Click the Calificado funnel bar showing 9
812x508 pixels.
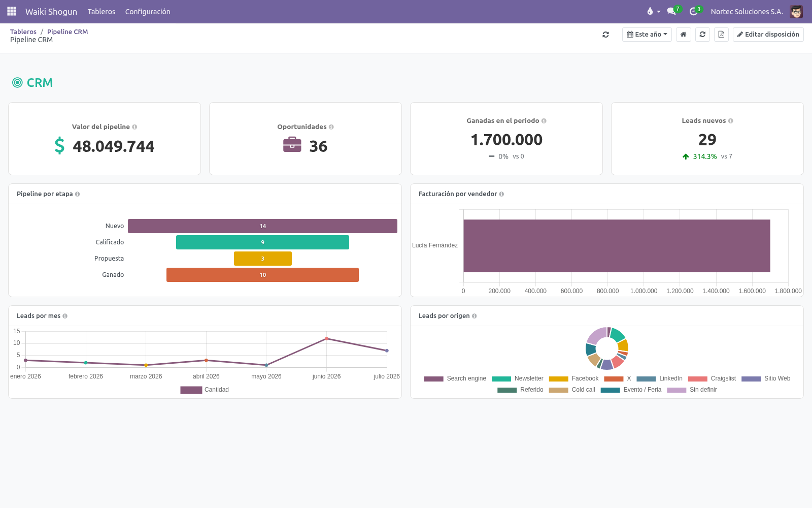262,242
